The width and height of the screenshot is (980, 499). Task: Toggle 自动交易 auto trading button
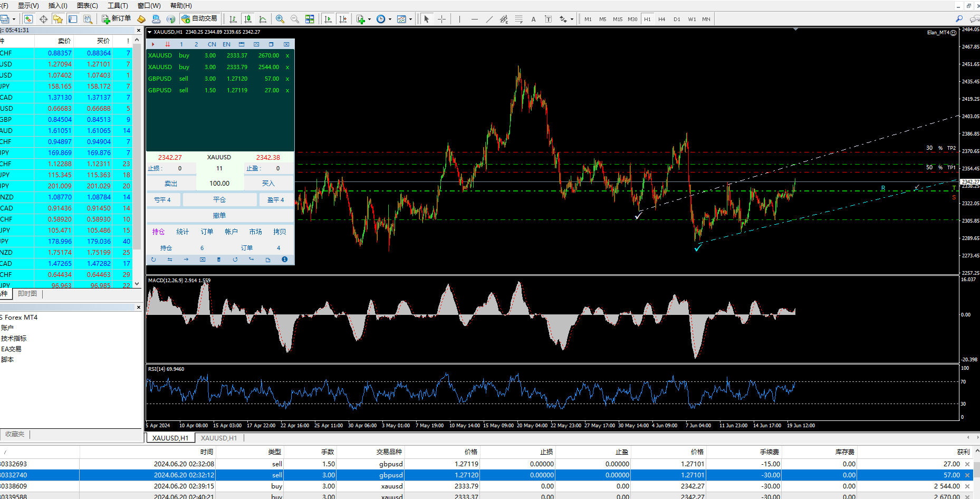coord(199,19)
